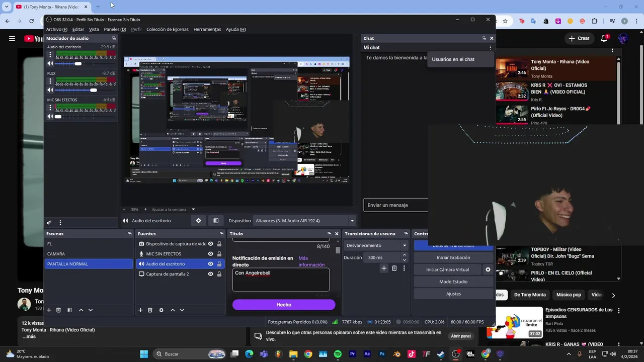Image resolution: width=644 pixels, height=362 pixels.
Task: Open the Dispositivo Altavoces dropdown
Action: click(x=305, y=221)
